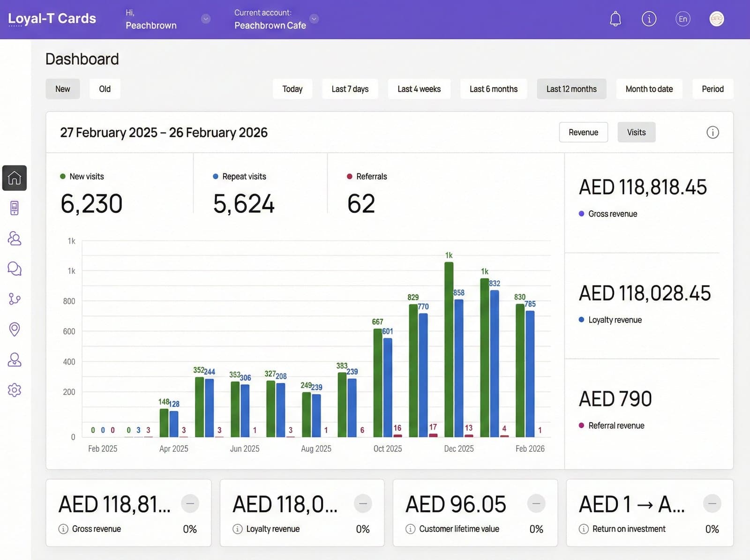Toggle New visits legend series
This screenshot has width=750, height=560.
click(x=82, y=177)
